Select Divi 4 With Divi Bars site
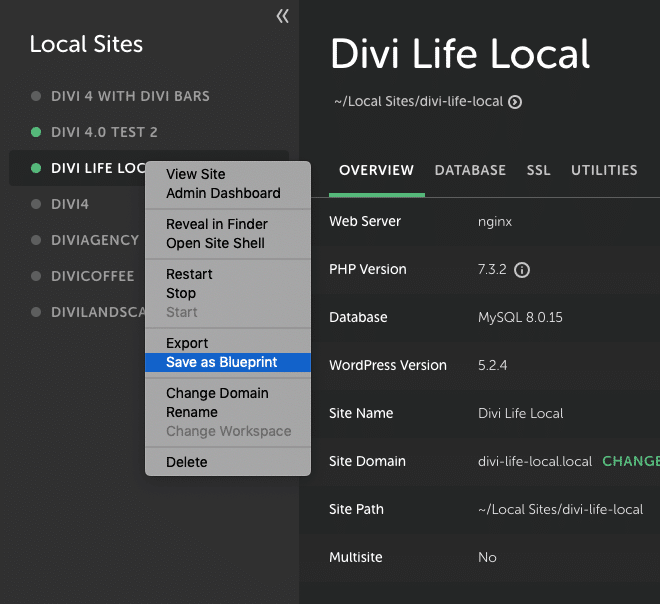Image resolution: width=660 pixels, height=604 pixels. click(x=130, y=96)
